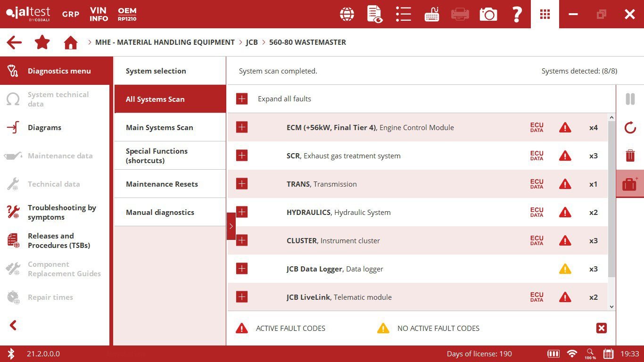Viewport: 644px width, 362px height.
Task: Open the apps grid menu
Action: click(545, 14)
